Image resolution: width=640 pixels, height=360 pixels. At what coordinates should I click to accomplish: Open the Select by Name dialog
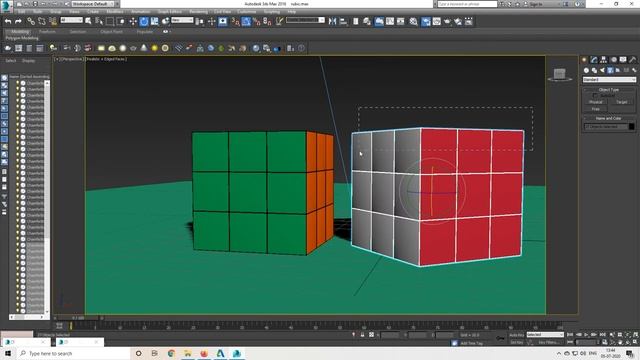99,21
